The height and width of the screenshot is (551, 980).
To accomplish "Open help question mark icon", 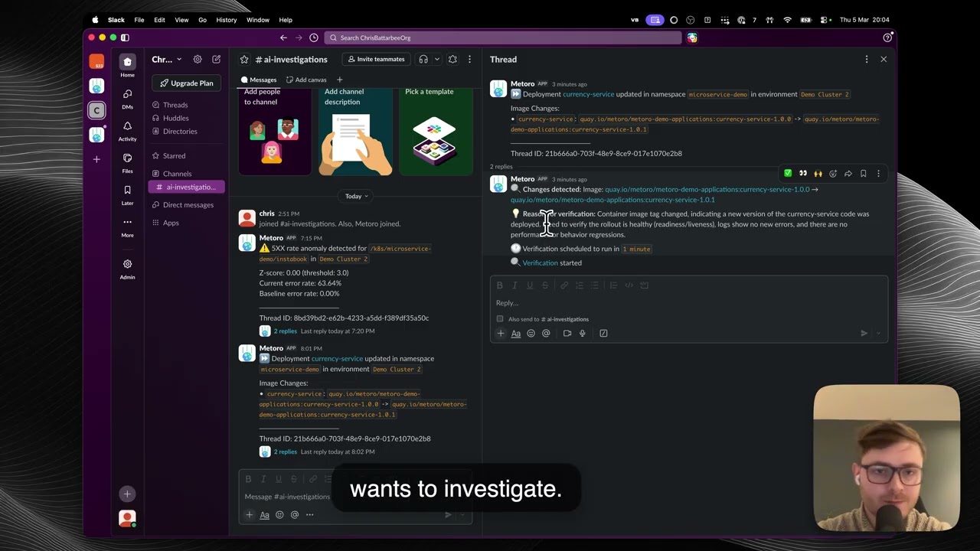I will coord(887,37).
